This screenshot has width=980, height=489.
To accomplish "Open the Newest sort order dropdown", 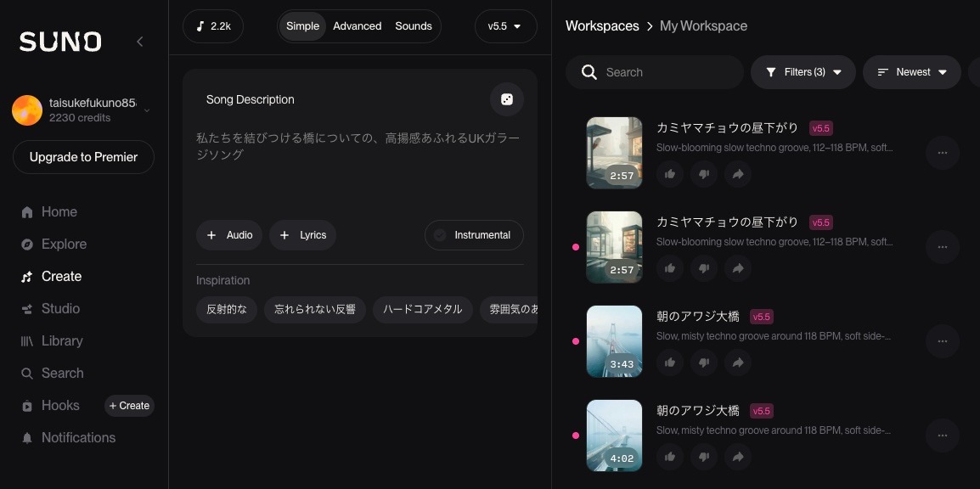I will pos(911,72).
